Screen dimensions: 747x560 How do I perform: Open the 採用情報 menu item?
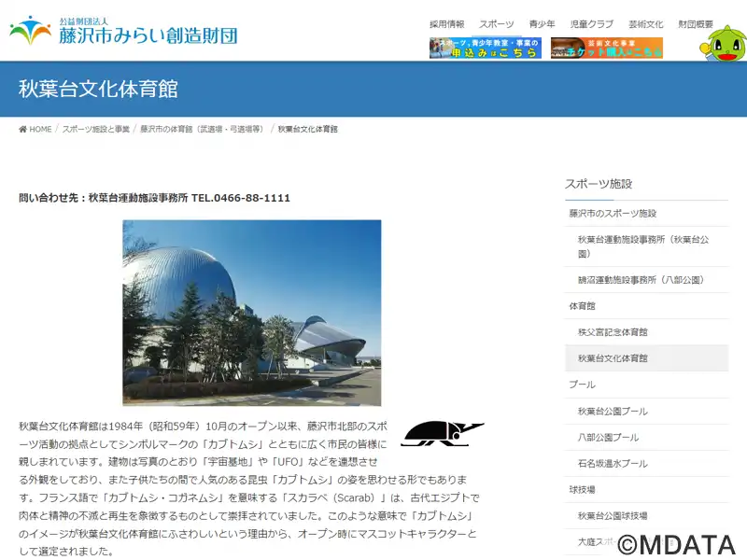pos(447,24)
